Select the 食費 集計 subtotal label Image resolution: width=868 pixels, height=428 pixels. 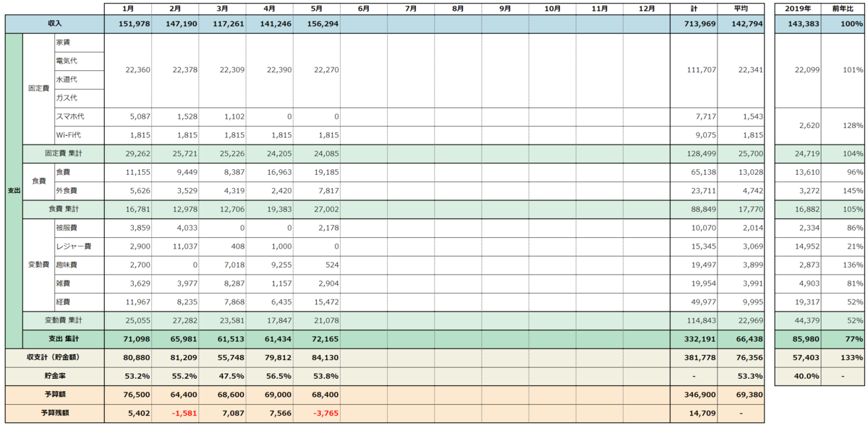pos(64,209)
